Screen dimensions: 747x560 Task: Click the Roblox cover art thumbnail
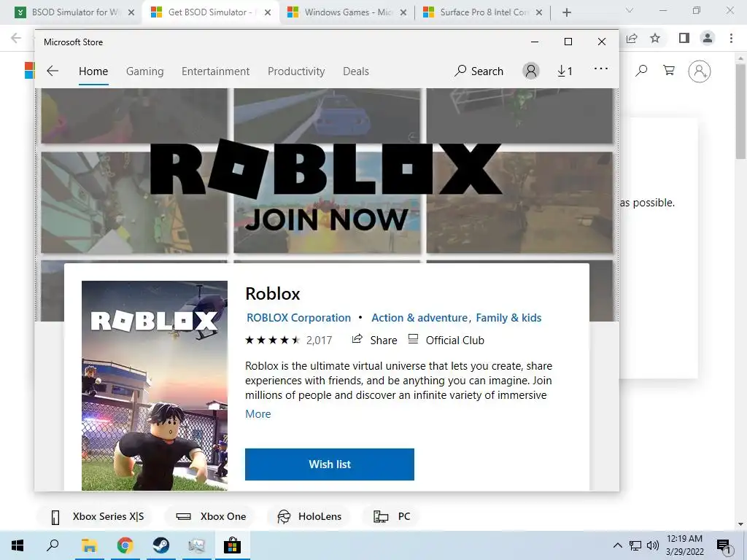pyautogui.click(x=155, y=385)
